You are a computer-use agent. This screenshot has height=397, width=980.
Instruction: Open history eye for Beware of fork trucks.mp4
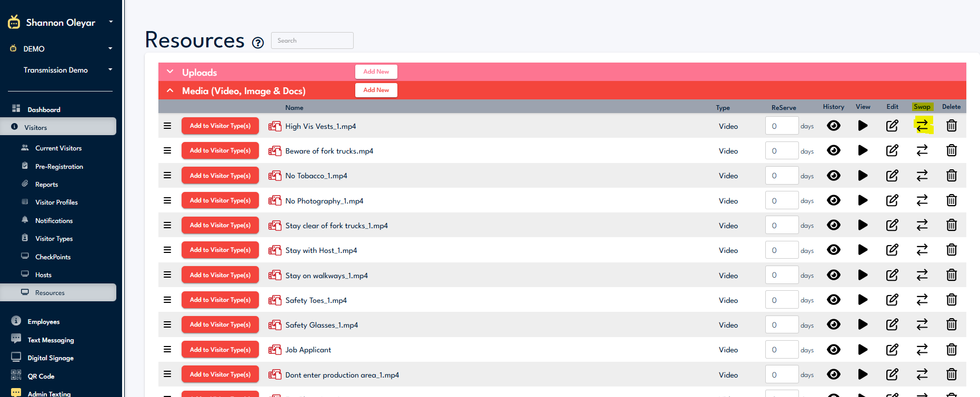click(x=834, y=150)
